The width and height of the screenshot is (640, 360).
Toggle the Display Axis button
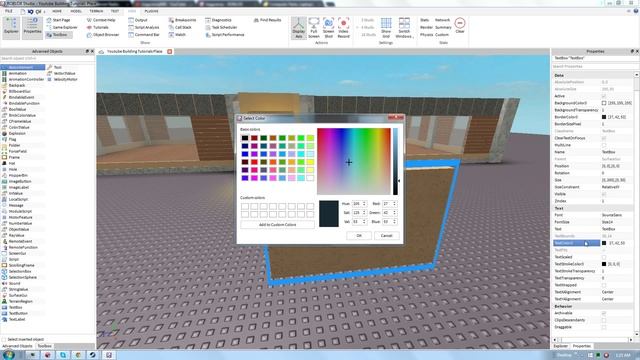tap(298, 28)
